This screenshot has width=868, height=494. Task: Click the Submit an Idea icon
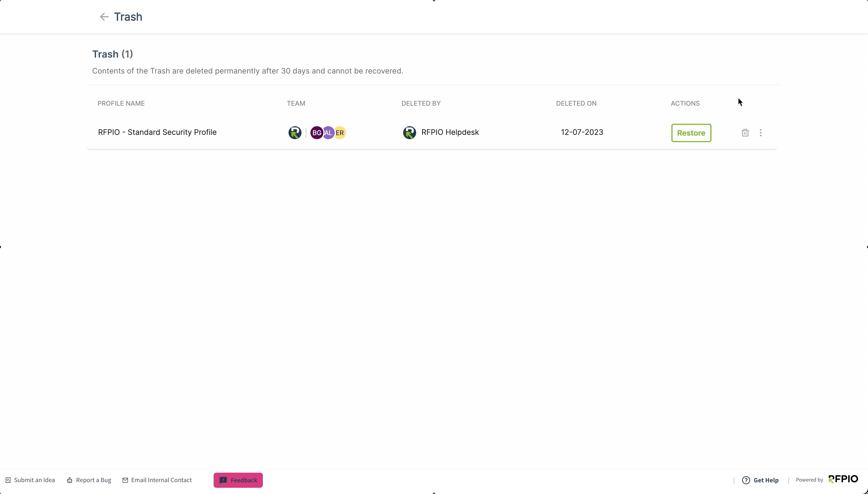[x=8, y=480]
